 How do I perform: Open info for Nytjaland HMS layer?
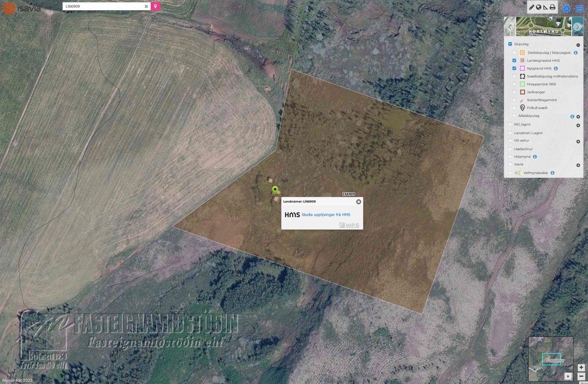point(556,69)
